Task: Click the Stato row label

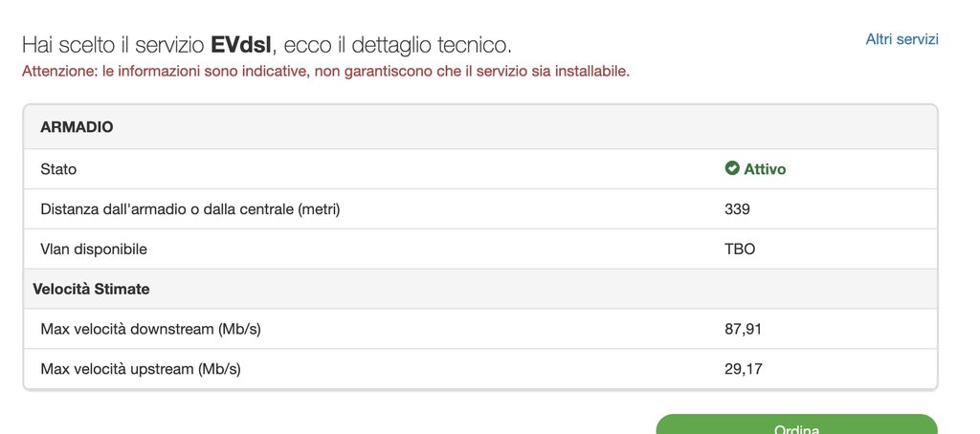Action: coord(58,169)
